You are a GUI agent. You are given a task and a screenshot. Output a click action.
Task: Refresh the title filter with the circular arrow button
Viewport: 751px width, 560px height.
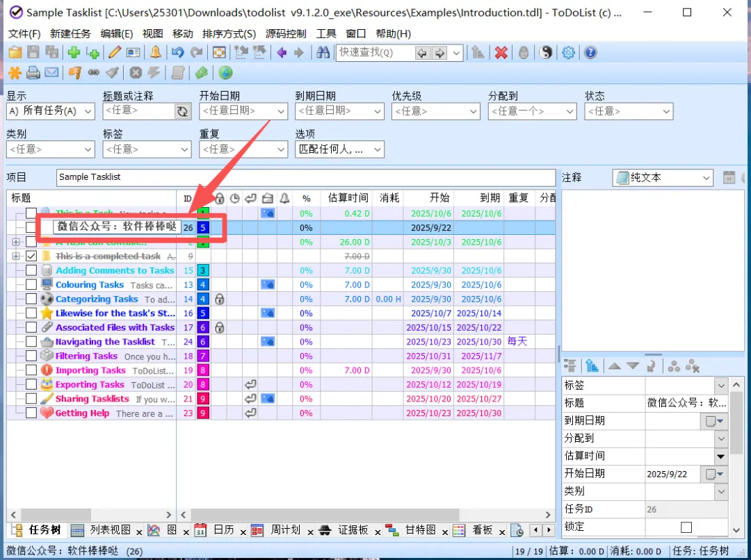click(x=182, y=112)
